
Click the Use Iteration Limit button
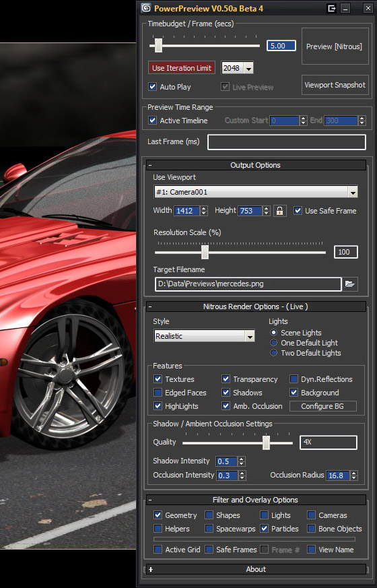[182, 68]
